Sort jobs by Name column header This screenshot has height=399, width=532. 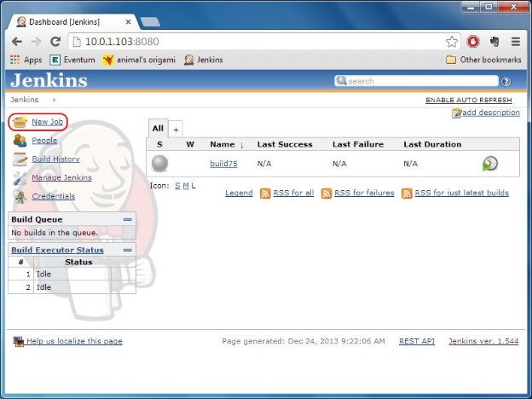(222, 144)
